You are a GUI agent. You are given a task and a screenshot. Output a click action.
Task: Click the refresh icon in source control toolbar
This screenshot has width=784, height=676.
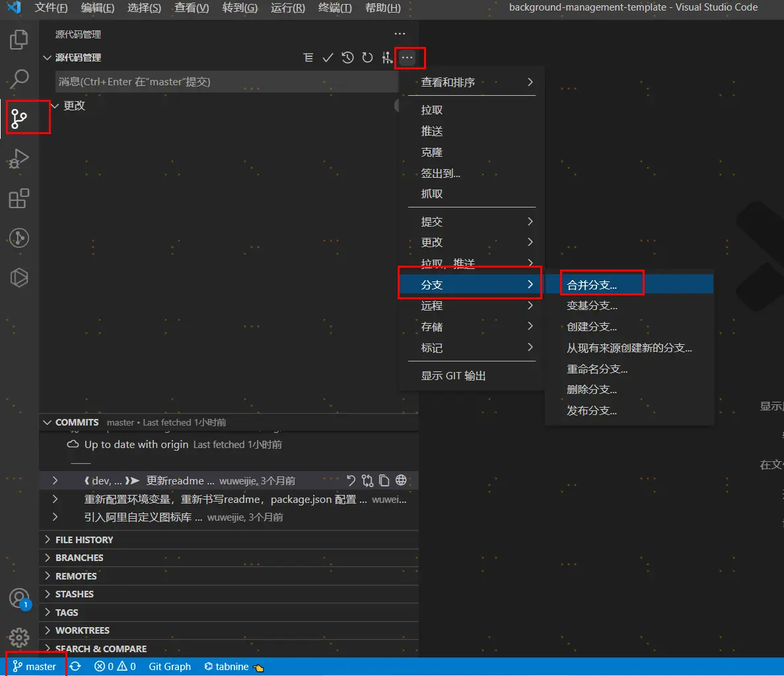(367, 58)
